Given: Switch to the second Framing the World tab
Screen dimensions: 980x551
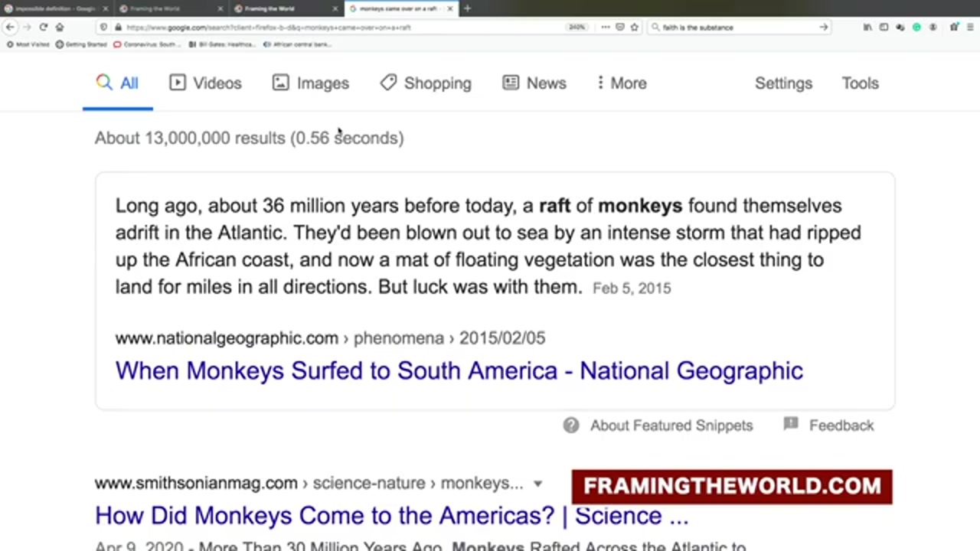Looking at the screenshot, I should tap(171, 8).
